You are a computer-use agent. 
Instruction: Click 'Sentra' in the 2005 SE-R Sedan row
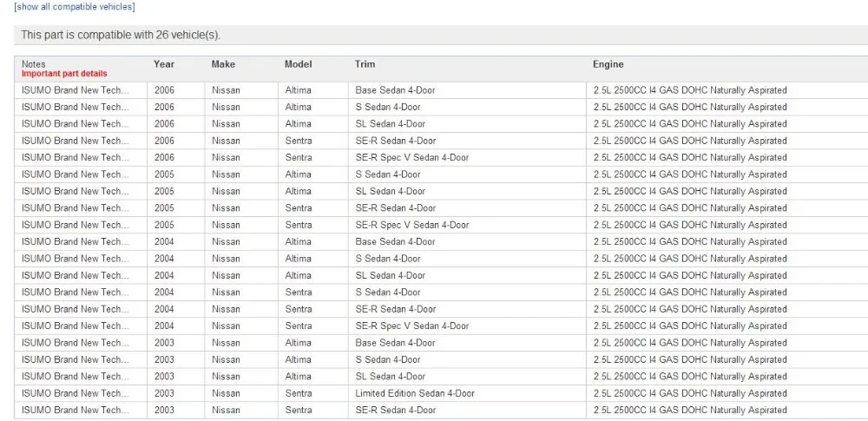(299, 208)
